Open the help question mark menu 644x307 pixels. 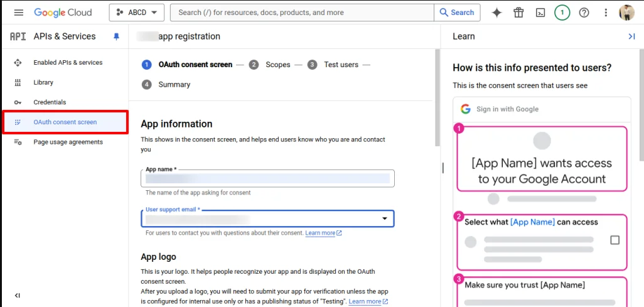pos(584,13)
